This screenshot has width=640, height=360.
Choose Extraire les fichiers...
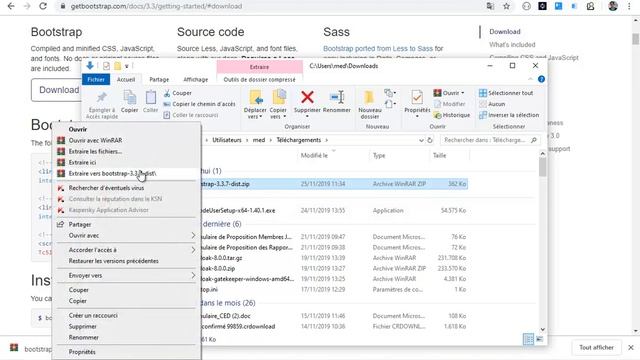[x=127, y=151]
